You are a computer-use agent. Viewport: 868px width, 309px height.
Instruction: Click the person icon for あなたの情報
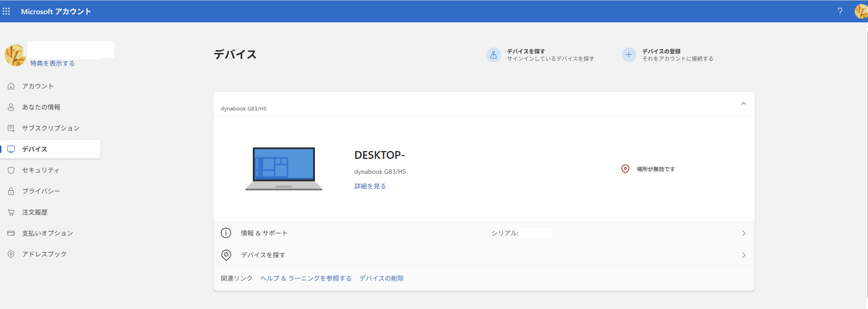tap(11, 107)
